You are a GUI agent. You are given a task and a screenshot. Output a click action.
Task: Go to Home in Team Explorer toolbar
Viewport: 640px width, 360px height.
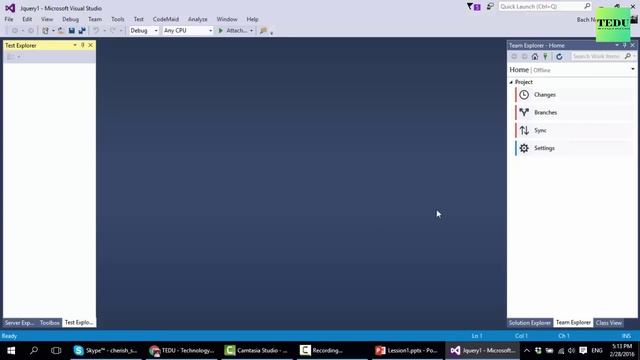click(x=535, y=56)
